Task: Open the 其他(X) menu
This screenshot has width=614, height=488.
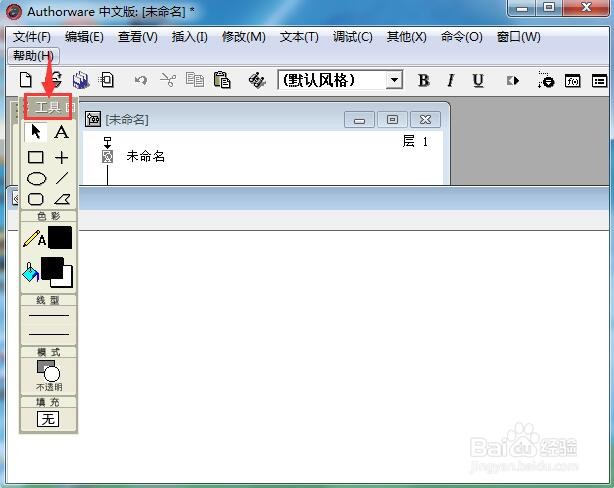Action: 406,37
